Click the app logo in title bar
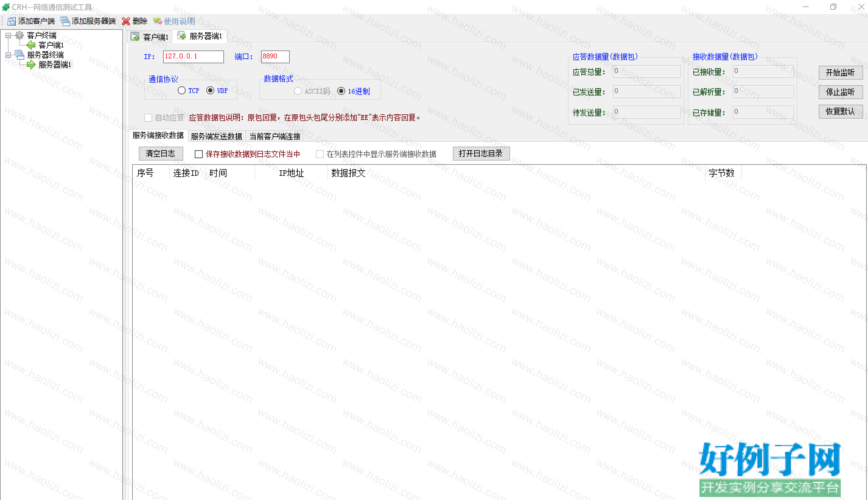The image size is (868, 500). point(6,7)
